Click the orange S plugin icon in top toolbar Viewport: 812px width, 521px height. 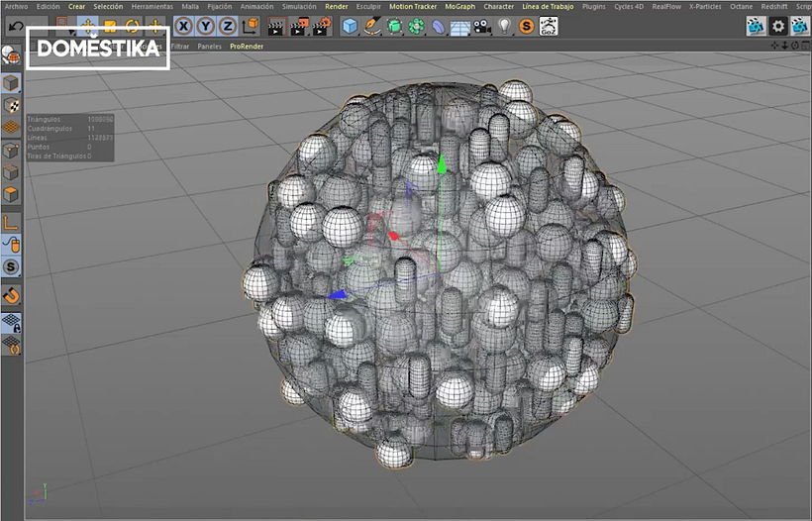[x=526, y=26]
